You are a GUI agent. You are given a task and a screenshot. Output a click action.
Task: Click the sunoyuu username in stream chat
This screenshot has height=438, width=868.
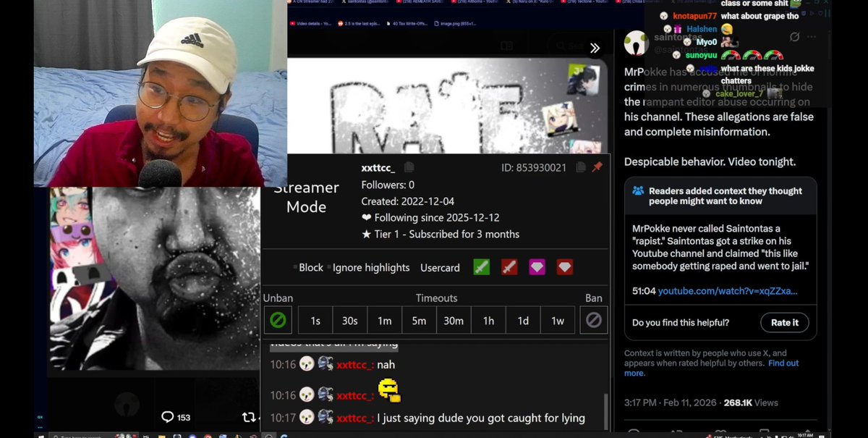coord(700,55)
